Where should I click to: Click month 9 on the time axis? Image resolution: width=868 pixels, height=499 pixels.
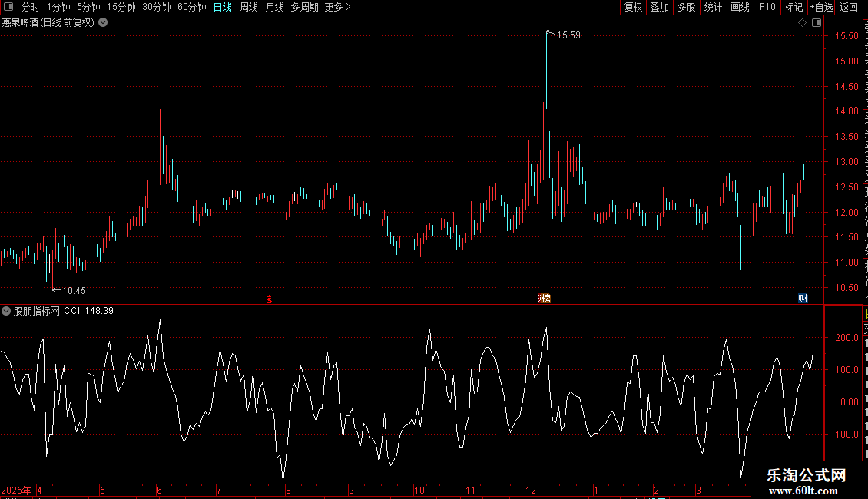click(352, 490)
